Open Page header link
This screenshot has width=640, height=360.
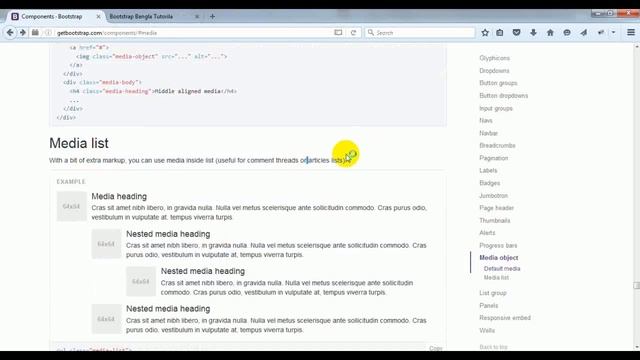496,208
